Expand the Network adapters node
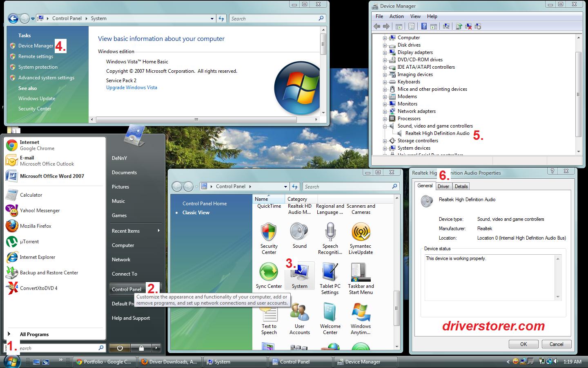The height and width of the screenshot is (368, 588). (x=385, y=111)
